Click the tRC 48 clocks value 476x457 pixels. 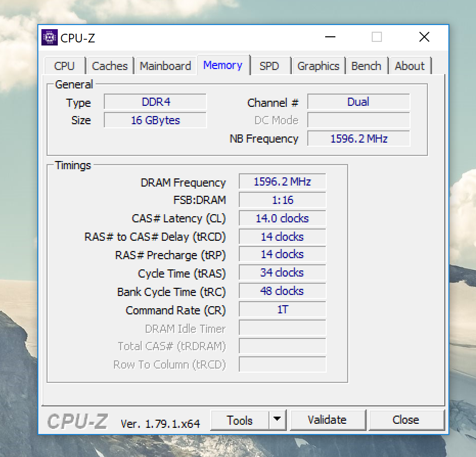pos(282,291)
